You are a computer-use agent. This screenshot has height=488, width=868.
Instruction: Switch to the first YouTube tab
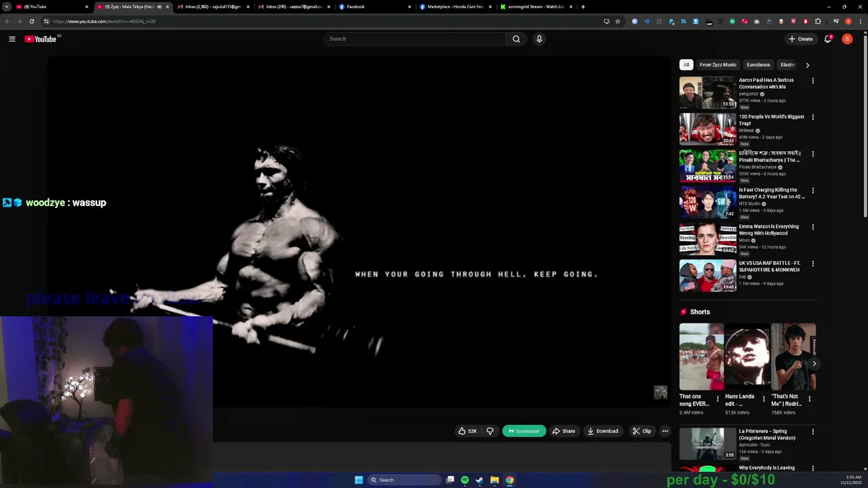coord(52,7)
